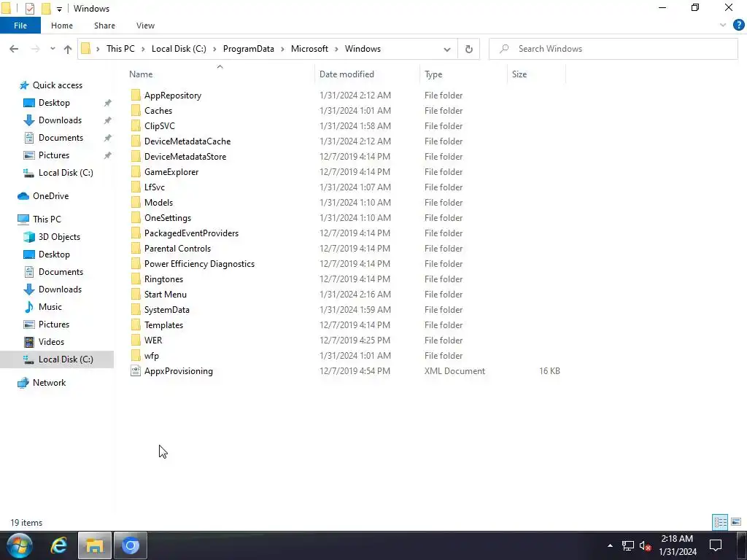Select the Models folder icon
747x560 pixels.
(x=136, y=203)
